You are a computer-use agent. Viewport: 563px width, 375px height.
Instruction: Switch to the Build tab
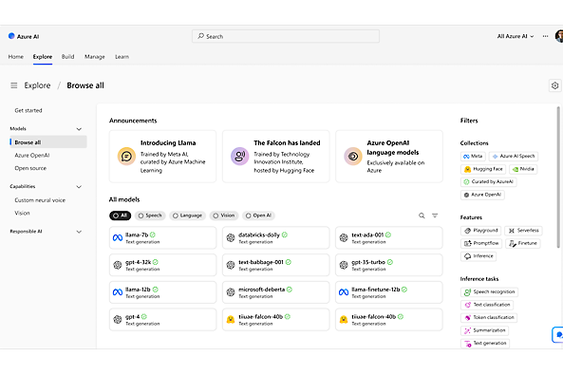(x=68, y=57)
